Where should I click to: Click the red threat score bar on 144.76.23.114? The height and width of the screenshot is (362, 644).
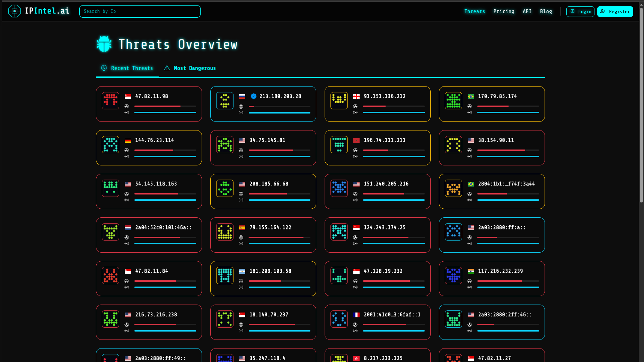[x=154, y=150]
